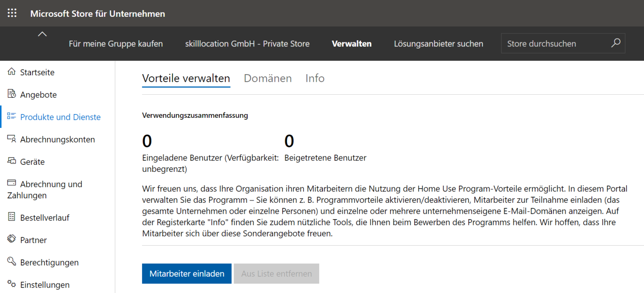Image resolution: width=644 pixels, height=293 pixels.
Task: Click the Beigetretene Benutzer label
Action: coord(325,158)
